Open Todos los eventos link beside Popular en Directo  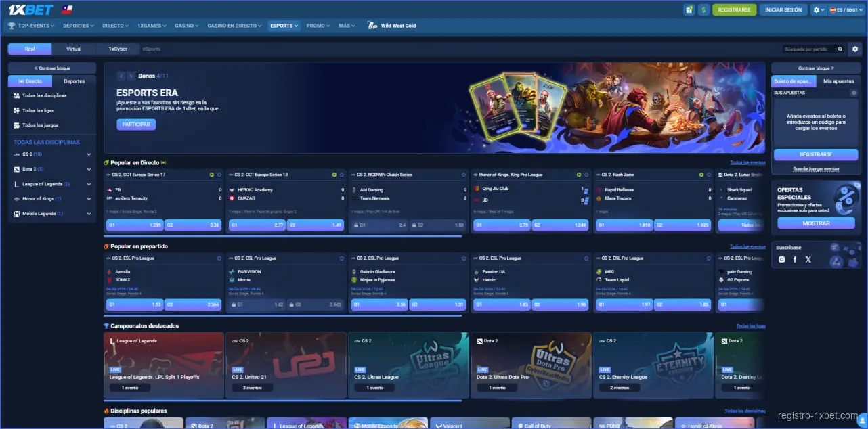pos(747,163)
